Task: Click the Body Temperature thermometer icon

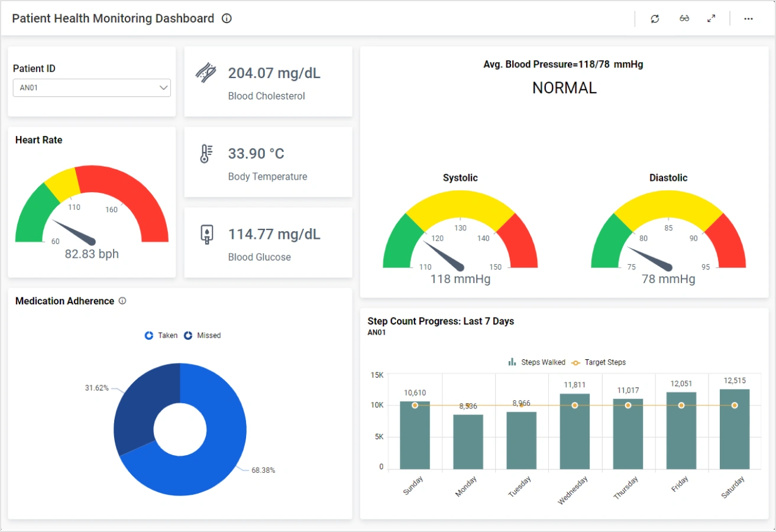Action: tap(206, 154)
